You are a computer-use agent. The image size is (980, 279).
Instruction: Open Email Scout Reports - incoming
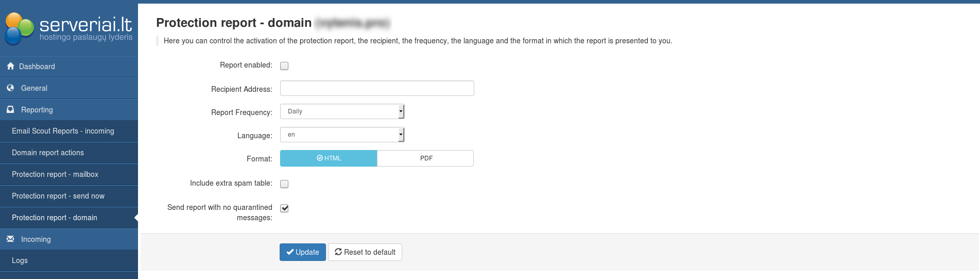click(x=63, y=131)
